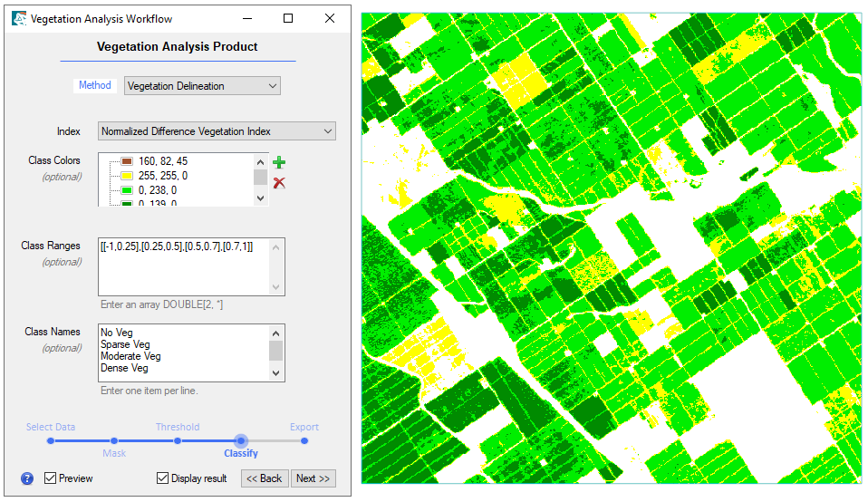868x502 pixels.
Task: Toggle the Preview checkbox
Action: [51, 478]
